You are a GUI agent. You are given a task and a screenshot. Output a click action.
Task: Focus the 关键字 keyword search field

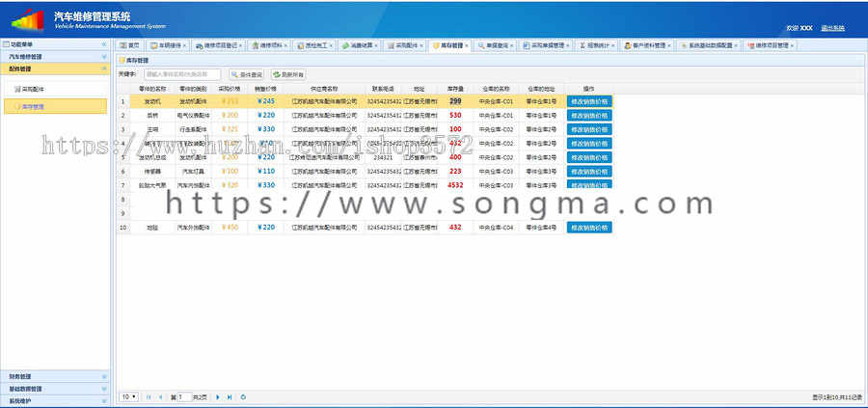pos(182,74)
